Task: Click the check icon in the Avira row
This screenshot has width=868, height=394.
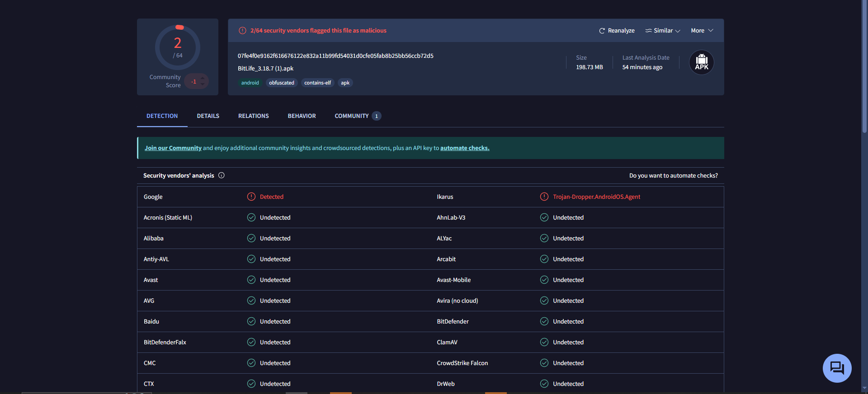Action: click(544, 300)
